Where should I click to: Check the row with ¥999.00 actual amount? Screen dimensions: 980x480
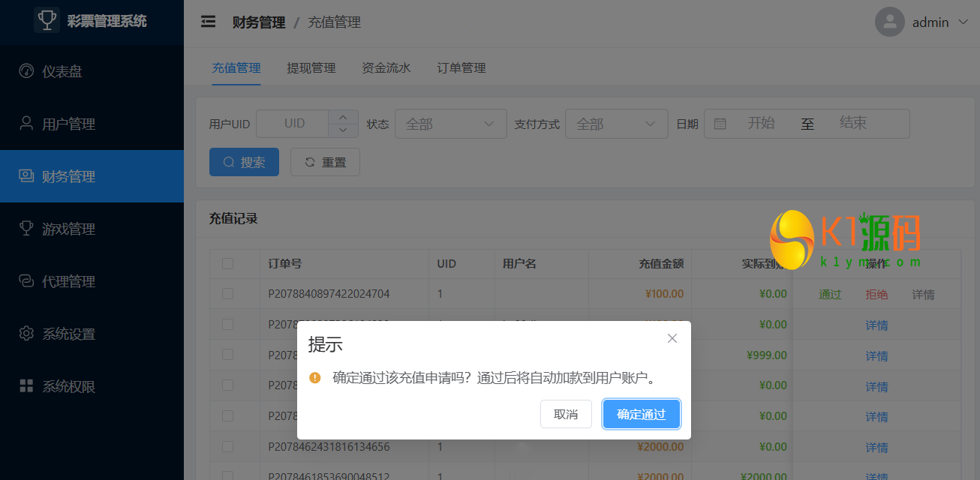click(228, 355)
